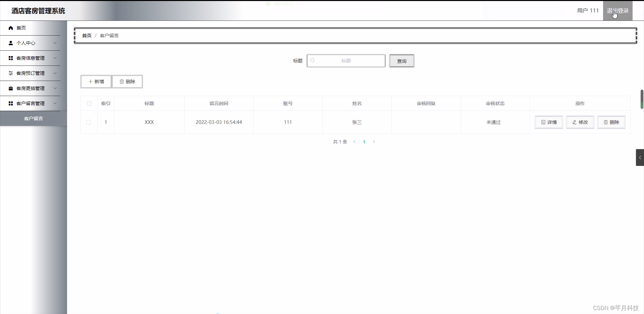Click the trash icon in row XXX
The image size is (644, 314).
coord(606,122)
